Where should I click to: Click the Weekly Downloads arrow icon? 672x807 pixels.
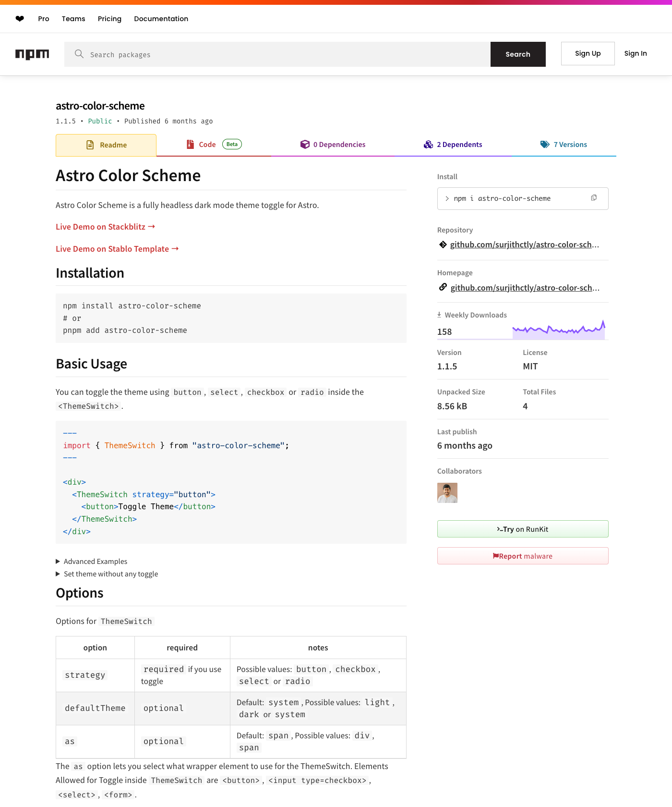(439, 315)
